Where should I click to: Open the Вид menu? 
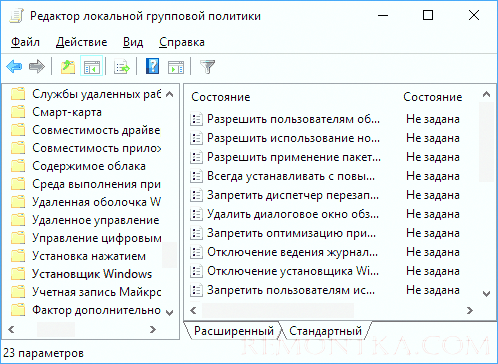tap(133, 42)
